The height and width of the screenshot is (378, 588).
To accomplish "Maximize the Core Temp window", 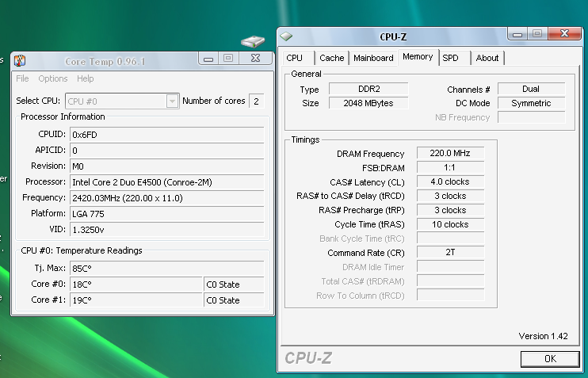I will tap(227, 59).
